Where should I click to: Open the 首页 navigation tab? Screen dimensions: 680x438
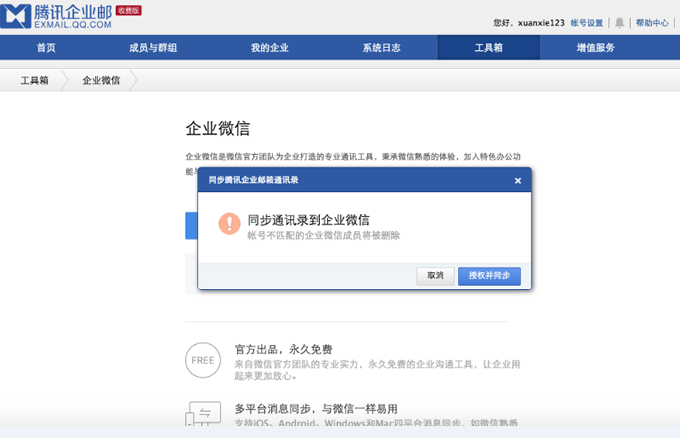pos(46,48)
